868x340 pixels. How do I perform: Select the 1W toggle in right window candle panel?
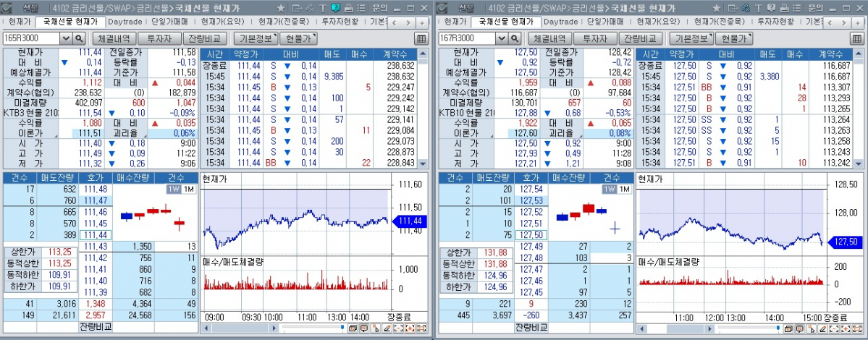[609, 189]
